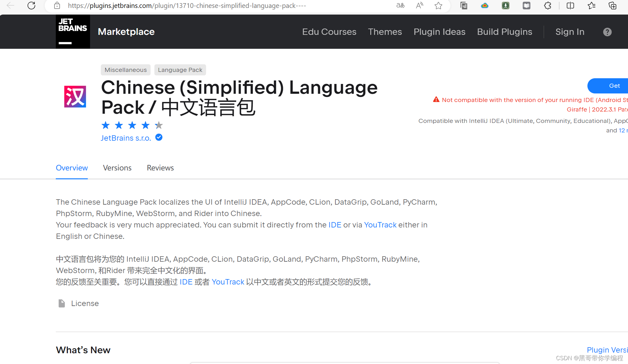The image size is (628, 364).
Task: Switch to the Versions tab
Action: 117,168
